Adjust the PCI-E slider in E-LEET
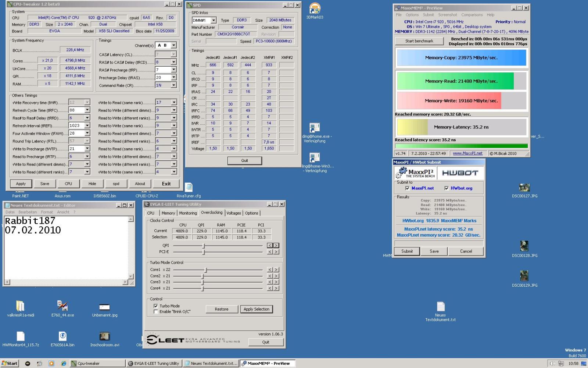 (203, 252)
